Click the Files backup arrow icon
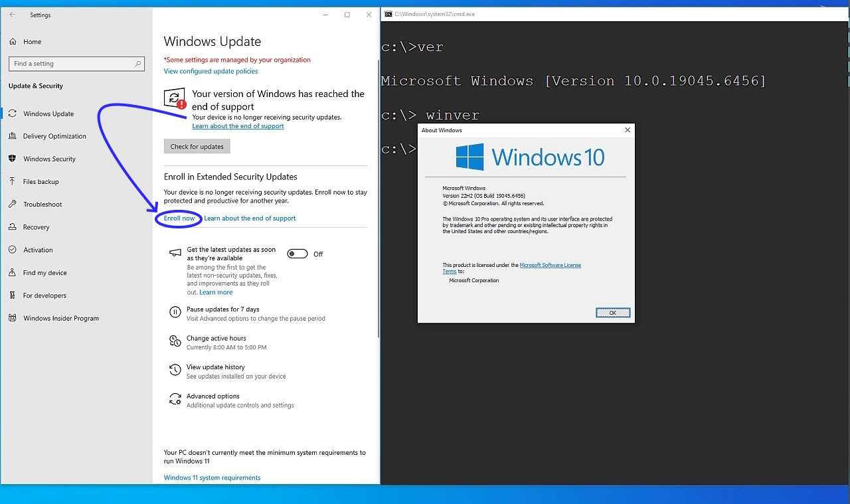This screenshot has height=504, width=850. [x=13, y=181]
